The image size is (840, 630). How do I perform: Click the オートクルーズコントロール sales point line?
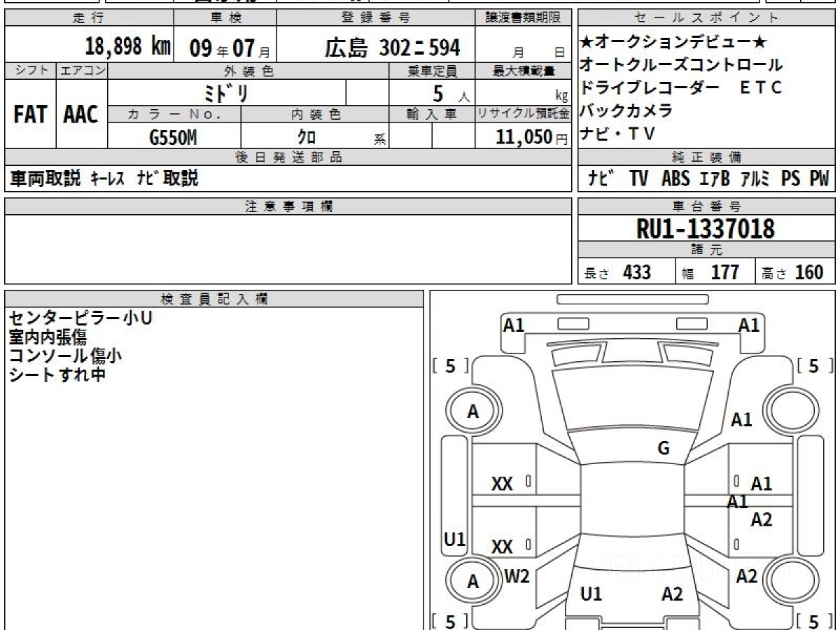tap(680, 65)
